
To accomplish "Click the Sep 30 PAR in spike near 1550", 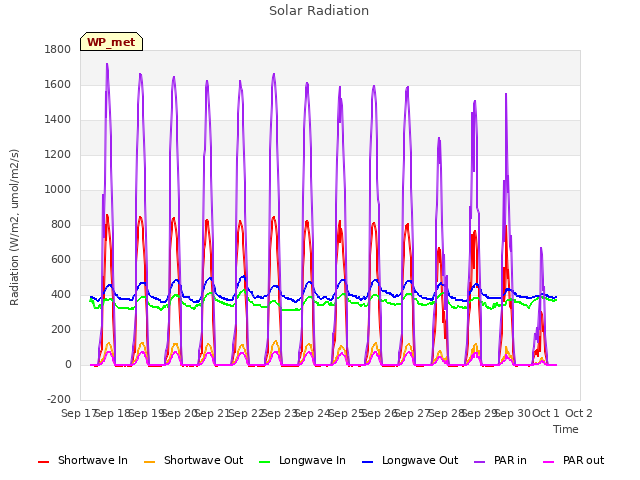I will click(x=506, y=95).
